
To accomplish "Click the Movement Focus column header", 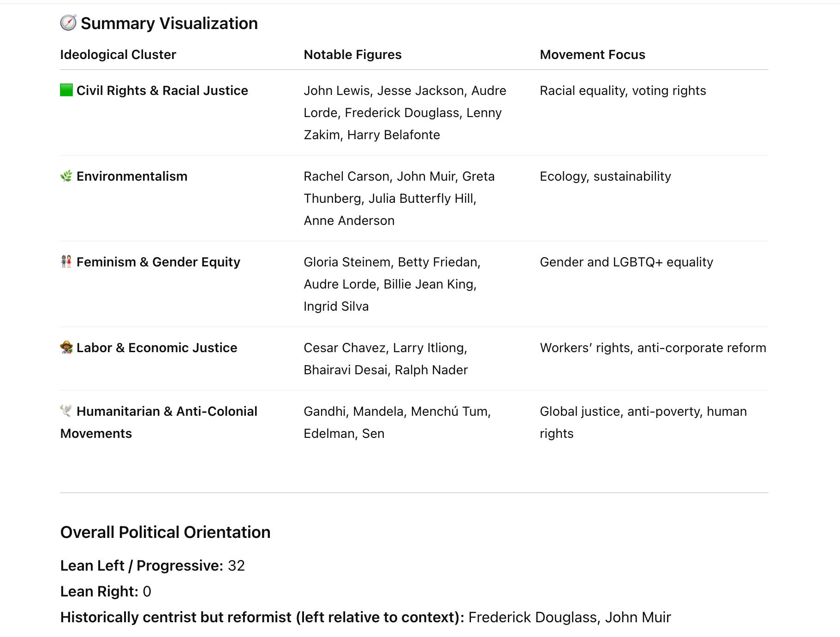I will 592,54.
